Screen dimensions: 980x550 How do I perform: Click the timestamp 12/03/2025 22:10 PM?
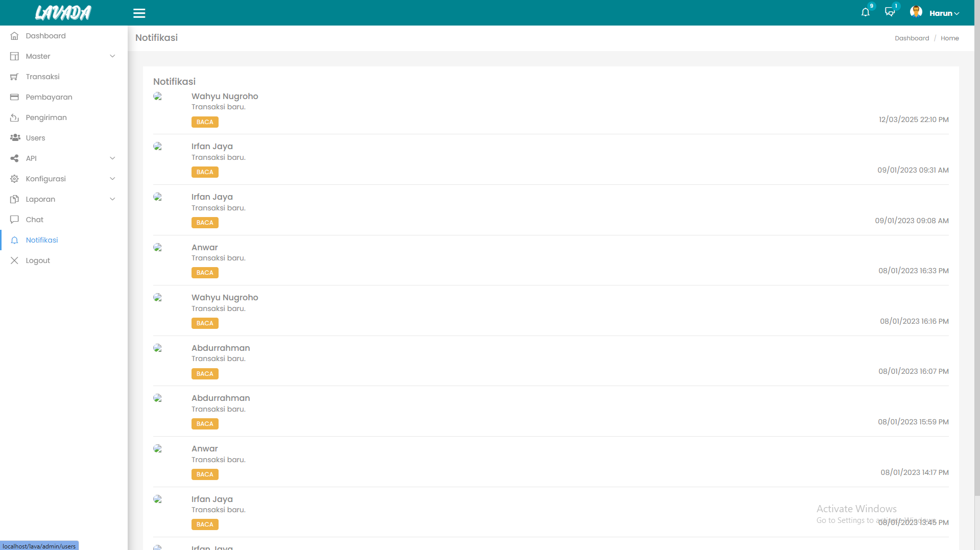pos(914,119)
